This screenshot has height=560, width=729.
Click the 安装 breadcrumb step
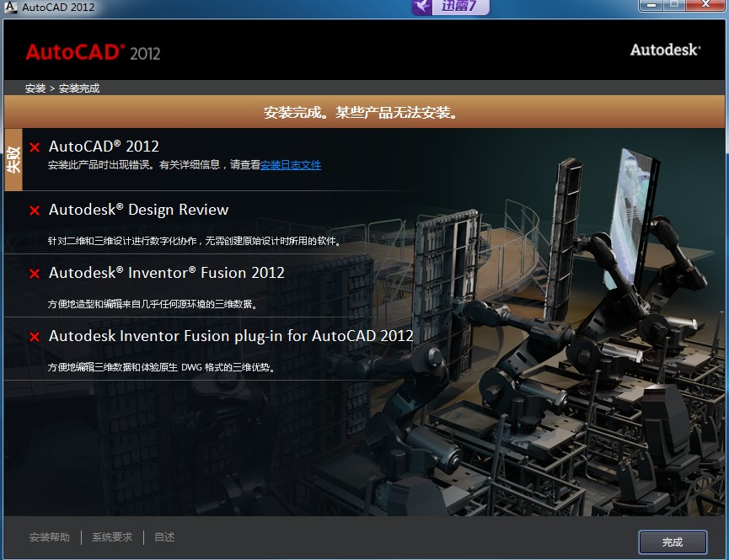tap(35, 88)
